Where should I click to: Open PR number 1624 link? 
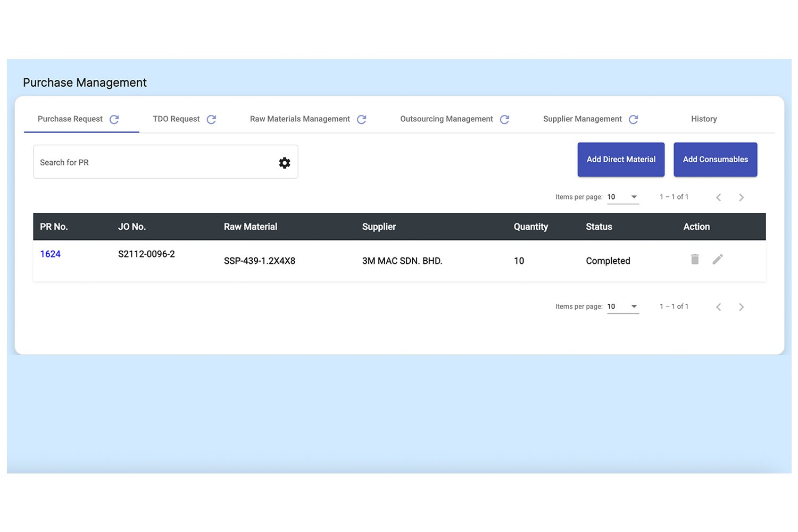(x=51, y=254)
